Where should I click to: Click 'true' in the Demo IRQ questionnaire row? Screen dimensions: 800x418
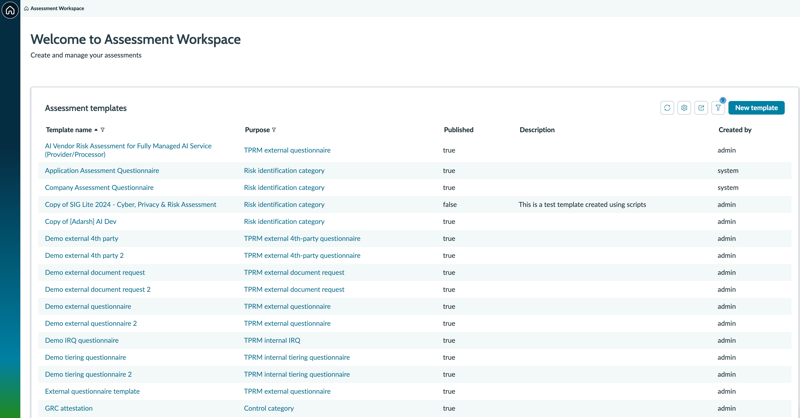coord(449,340)
